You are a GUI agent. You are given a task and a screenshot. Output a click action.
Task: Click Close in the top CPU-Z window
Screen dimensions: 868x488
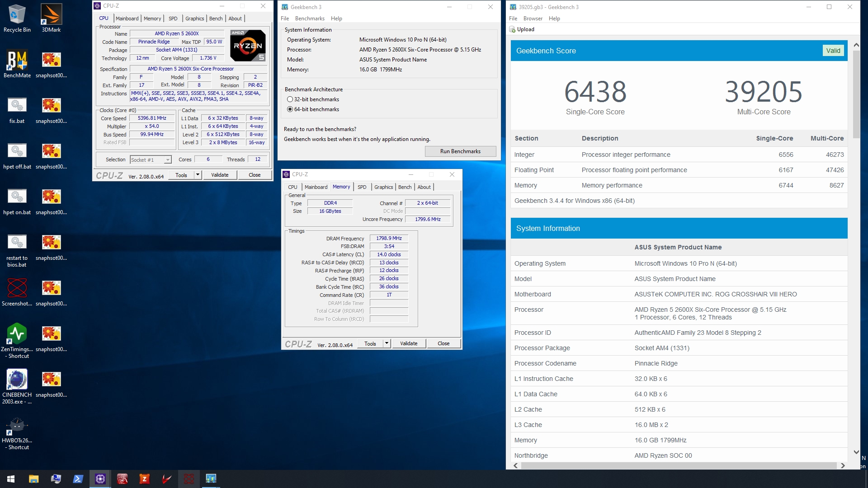[255, 175]
